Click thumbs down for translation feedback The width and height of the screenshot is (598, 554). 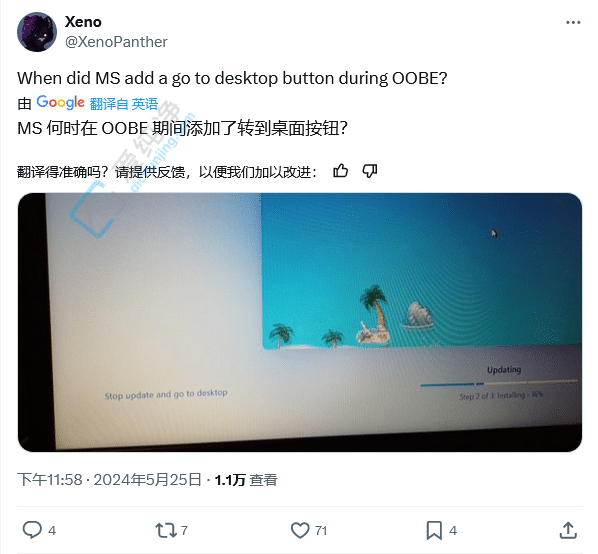point(370,171)
